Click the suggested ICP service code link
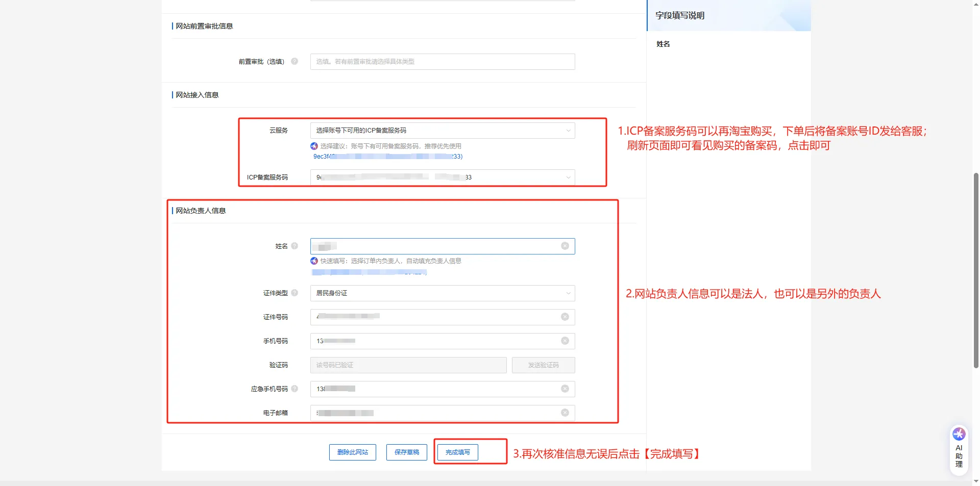This screenshot has height=486, width=980. pyautogui.click(x=387, y=157)
